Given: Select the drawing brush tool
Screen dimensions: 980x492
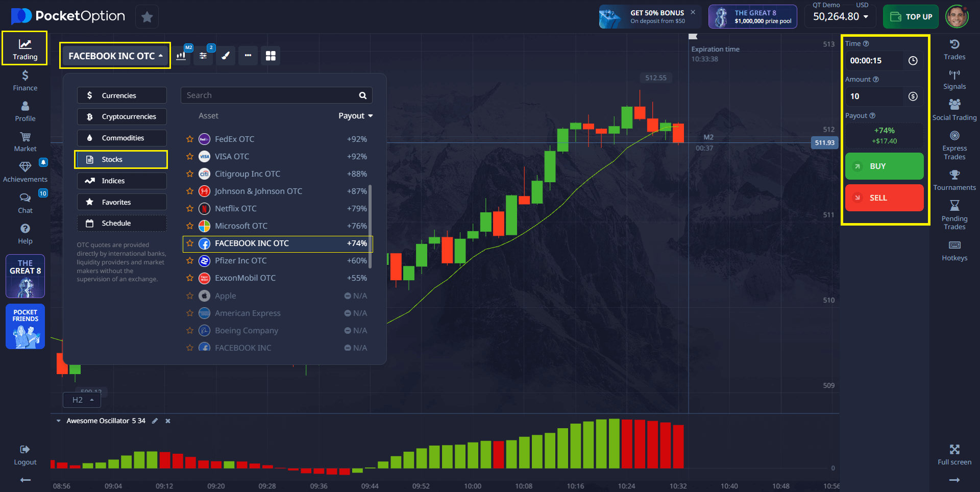Looking at the screenshot, I should pyautogui.click(x=226, y=56).
